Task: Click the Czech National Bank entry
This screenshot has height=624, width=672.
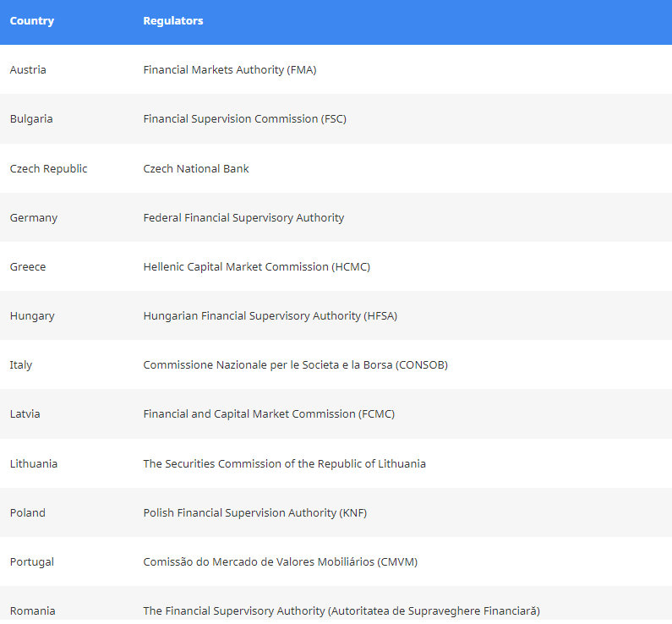Action: pos(196,169)
